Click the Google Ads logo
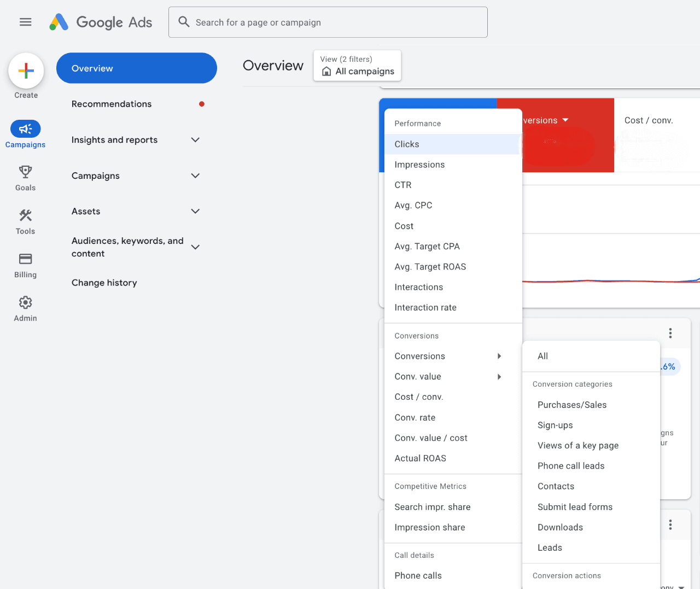The image size is (700, 589). pos(101,22)
